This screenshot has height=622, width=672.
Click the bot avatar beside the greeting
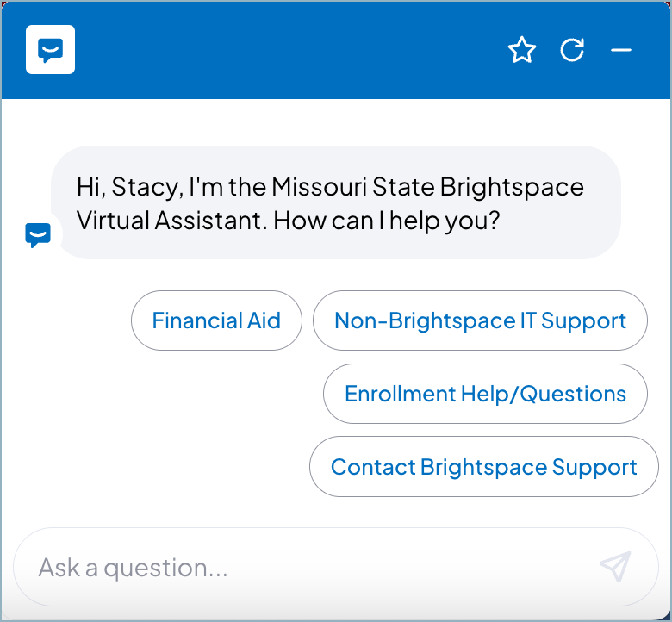click(x=38, y=234)
